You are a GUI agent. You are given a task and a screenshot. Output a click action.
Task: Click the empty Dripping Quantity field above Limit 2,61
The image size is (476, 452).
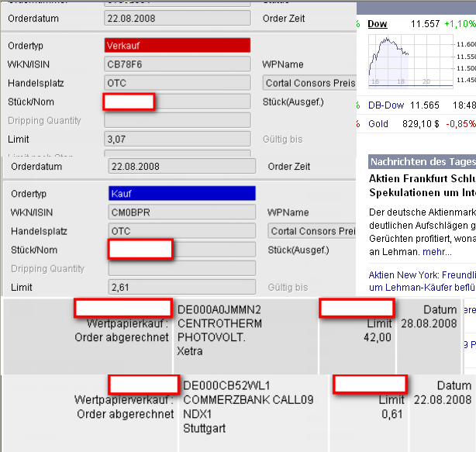click(x=182, y=268)
